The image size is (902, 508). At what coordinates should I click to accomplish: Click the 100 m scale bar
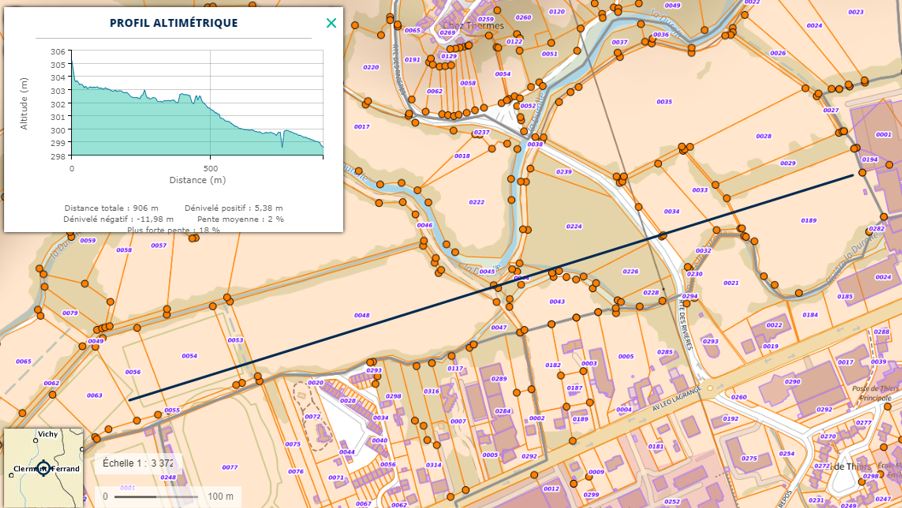pyautogui.click(x=150, y=496)
